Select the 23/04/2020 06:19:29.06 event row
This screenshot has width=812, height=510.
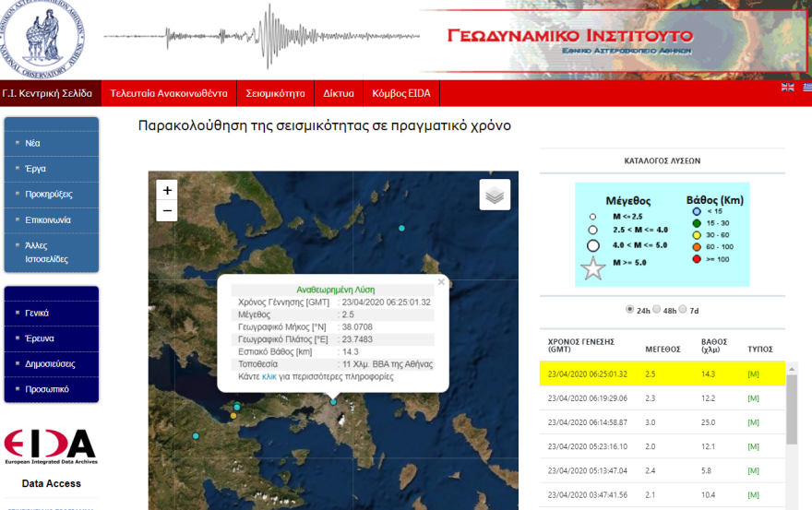point(663,398)
